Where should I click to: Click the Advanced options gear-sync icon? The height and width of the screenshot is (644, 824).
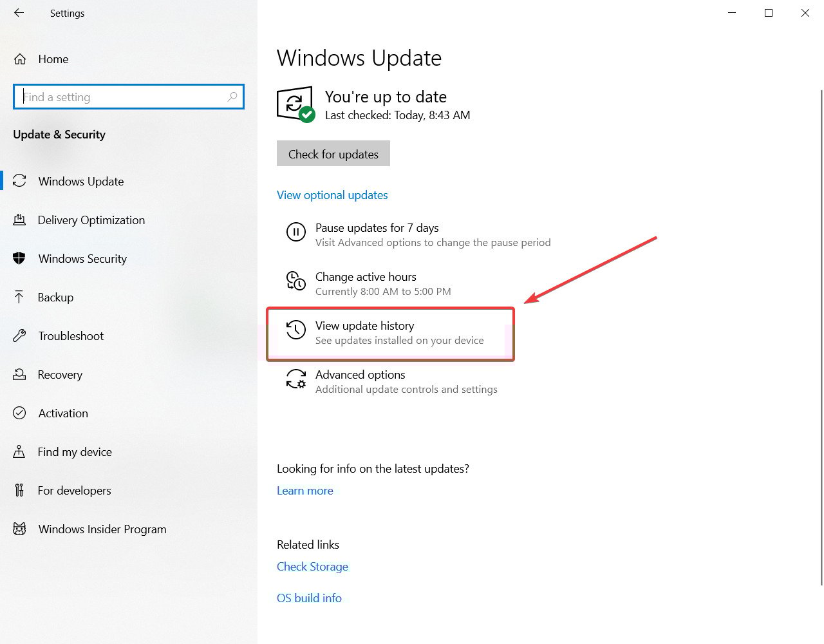[x=296, y=379]
